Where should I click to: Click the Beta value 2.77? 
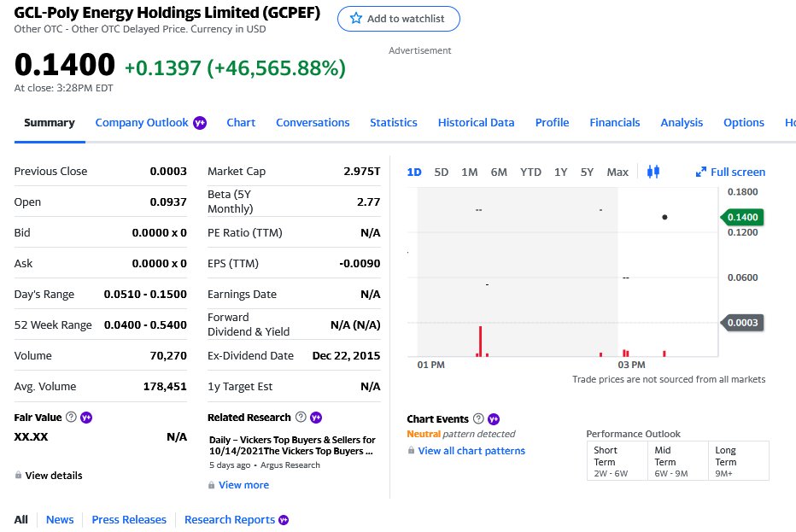point(369,202)
